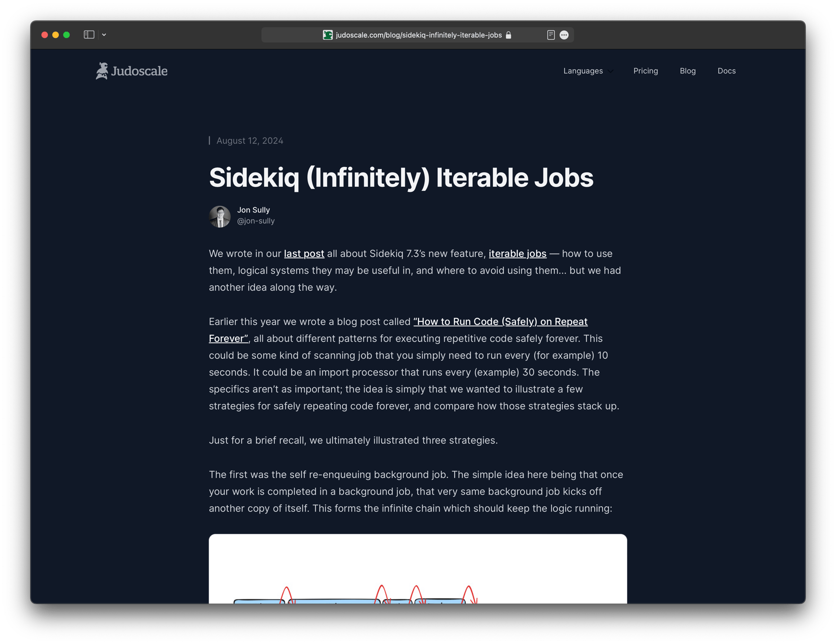
Task: Click Jon Sully's author avatar
Action: [220, 216]
